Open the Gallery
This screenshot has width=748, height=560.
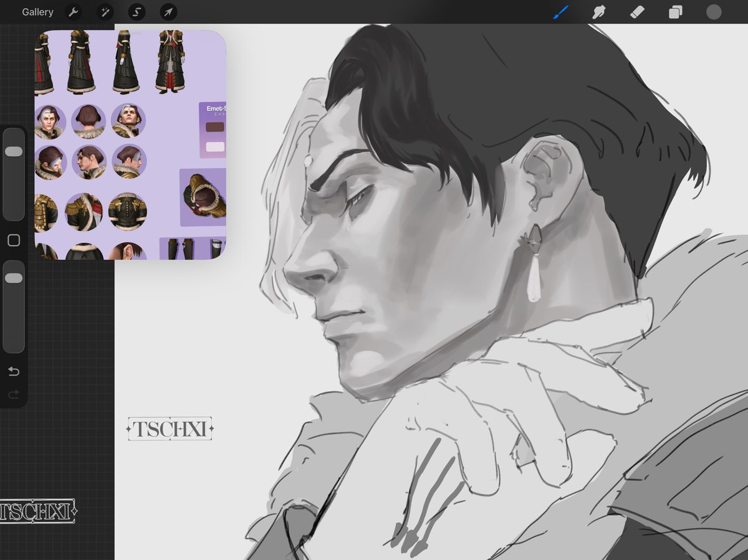pyautogui.click(x=37, y=12)
